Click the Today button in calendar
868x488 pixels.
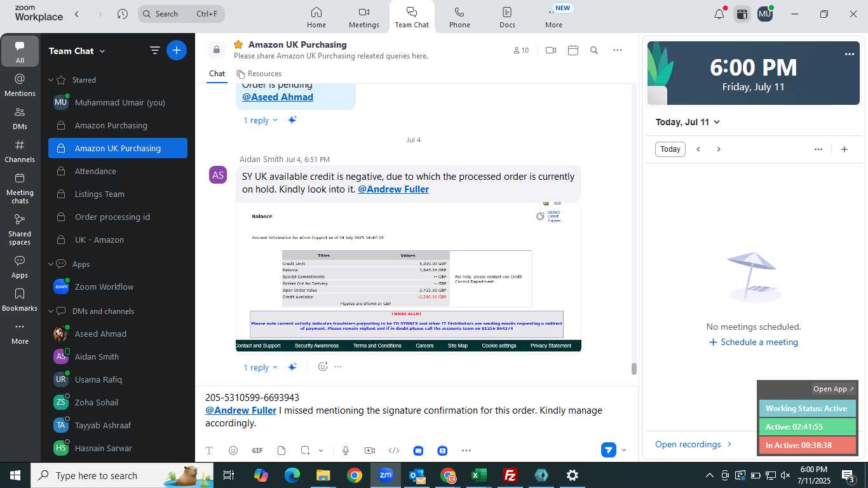coord(670,149)
